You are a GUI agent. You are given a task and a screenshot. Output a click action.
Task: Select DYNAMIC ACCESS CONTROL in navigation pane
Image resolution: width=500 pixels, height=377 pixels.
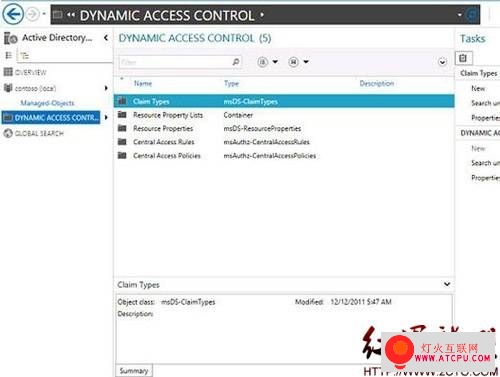(x=51, y=118)
